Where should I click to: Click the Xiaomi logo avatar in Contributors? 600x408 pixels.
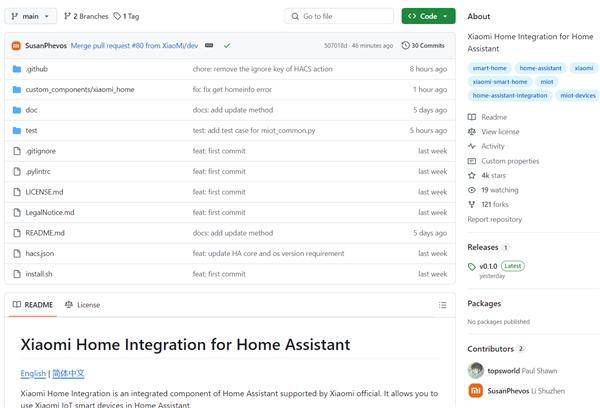[x=476, y=391]
